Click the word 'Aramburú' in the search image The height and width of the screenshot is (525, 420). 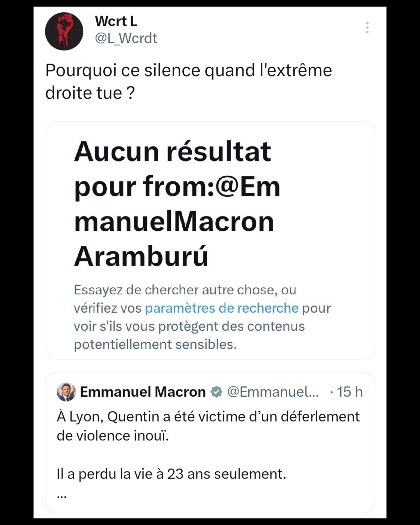tap(141, 256)
